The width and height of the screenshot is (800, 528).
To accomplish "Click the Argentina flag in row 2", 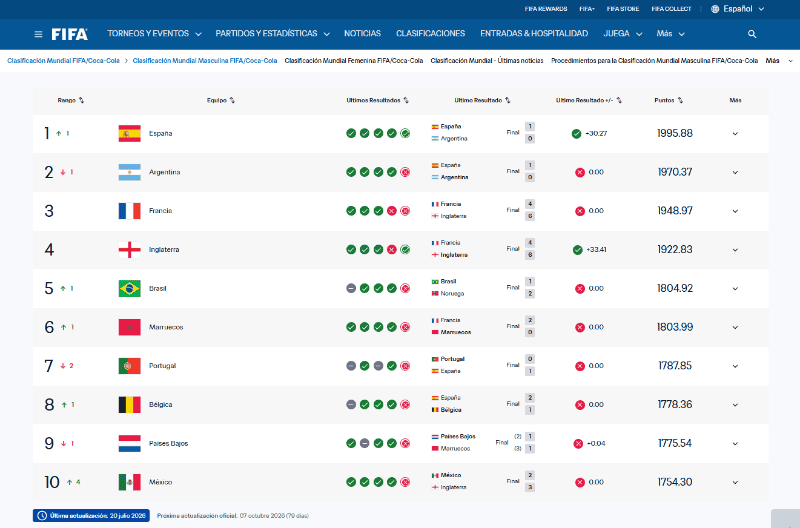I will [130, 172].
